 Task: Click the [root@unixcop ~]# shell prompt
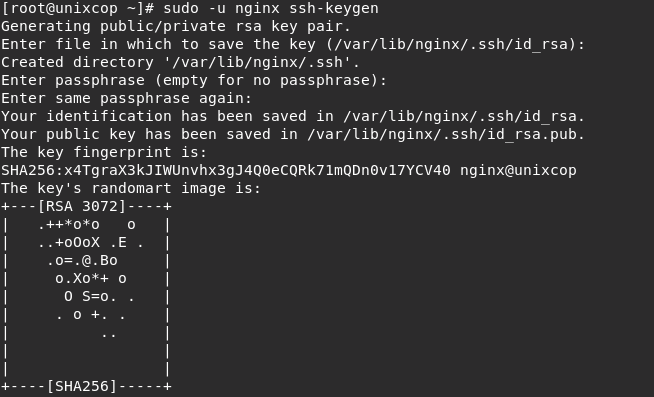(78, 8)
